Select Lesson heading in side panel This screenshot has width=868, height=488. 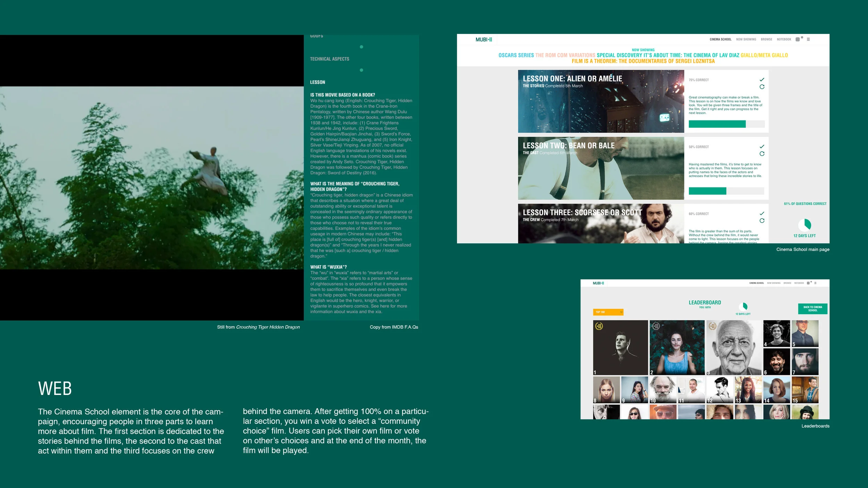click(x=317, y=82)
